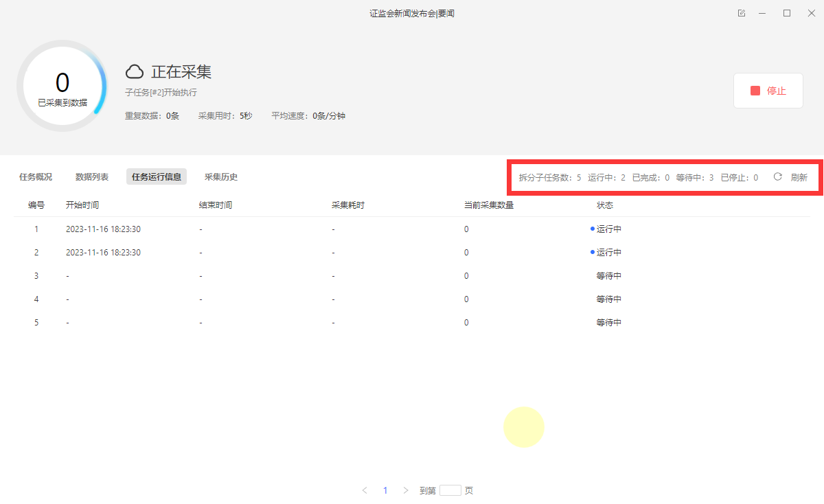Open the 任务概况 tab
This screenshot has height=504, width=824.
[36, 177]
